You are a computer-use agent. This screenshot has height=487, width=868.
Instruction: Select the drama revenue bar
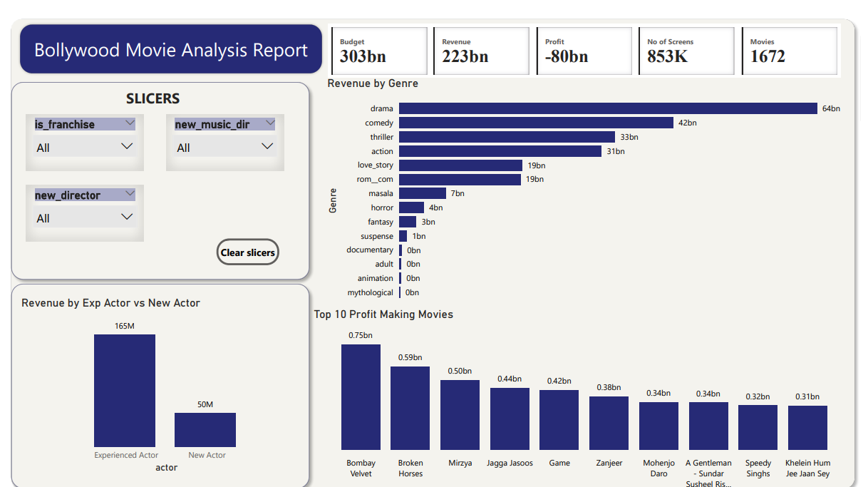click(x=608, y=108)
